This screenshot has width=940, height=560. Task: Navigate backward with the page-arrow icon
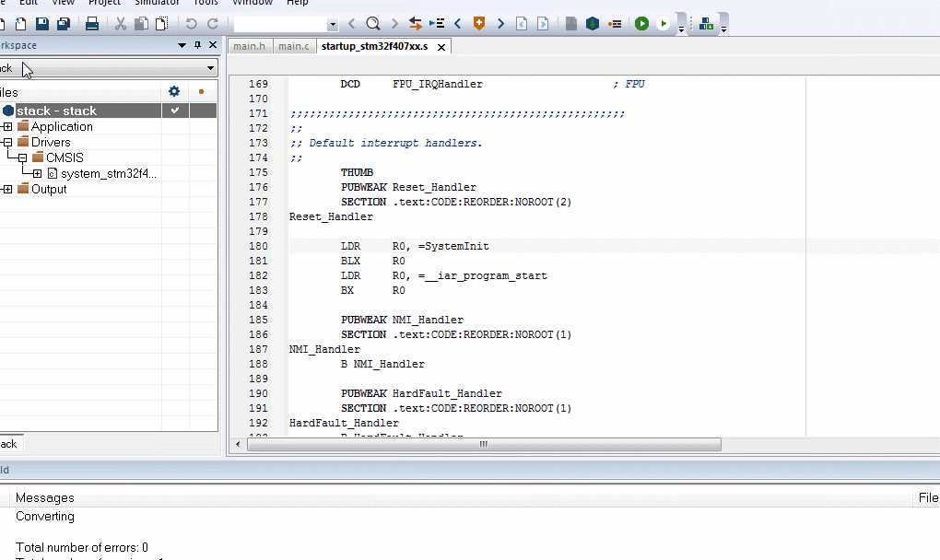coord(522,24)
